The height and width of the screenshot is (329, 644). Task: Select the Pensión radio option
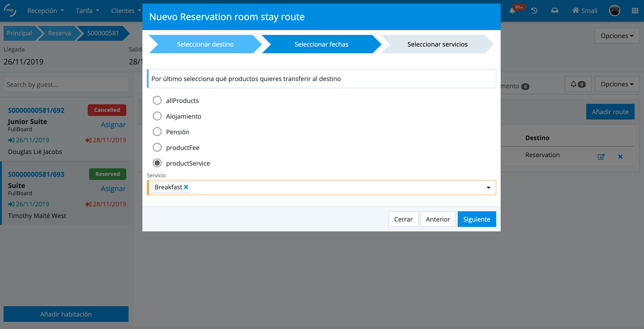click(x=157, y=132)
